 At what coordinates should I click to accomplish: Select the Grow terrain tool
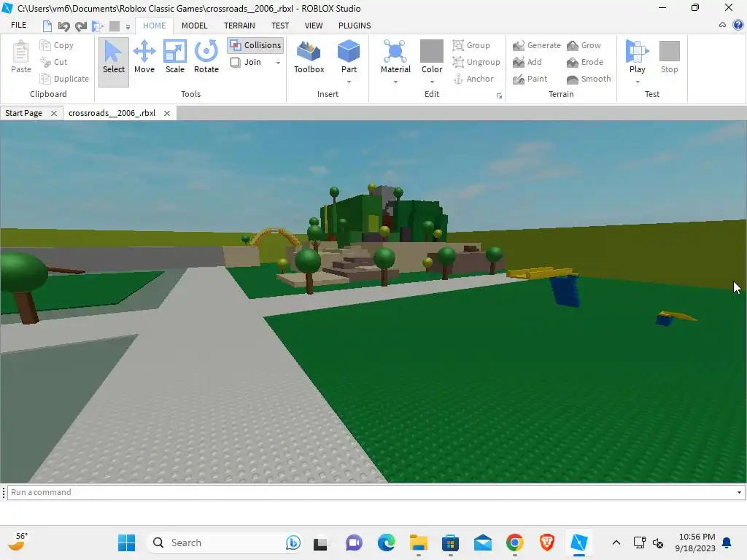click(584, 45)
